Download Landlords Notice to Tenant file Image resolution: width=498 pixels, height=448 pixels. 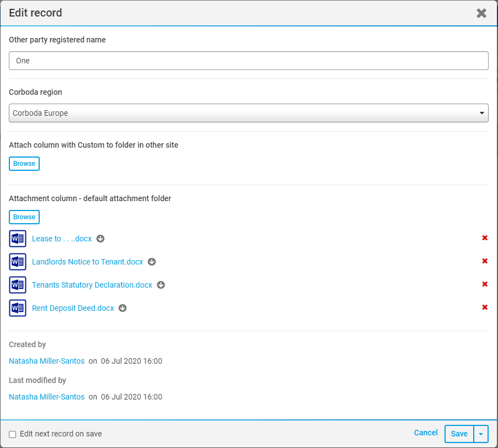pos(152,262)
